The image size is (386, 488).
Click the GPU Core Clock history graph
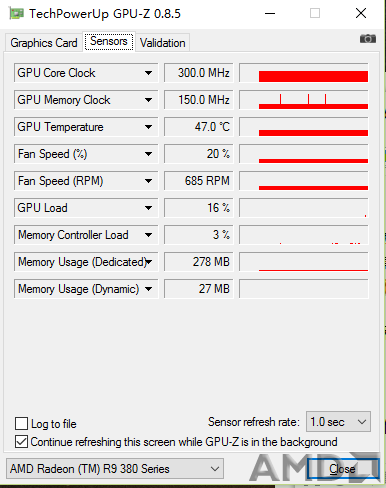tap(304, 73)
